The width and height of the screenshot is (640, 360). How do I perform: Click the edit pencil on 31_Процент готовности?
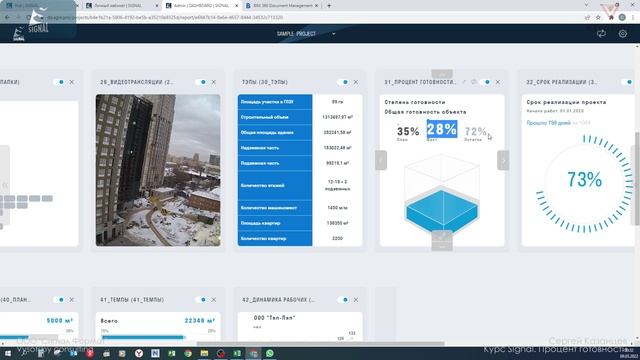click(x=464, y=82)
